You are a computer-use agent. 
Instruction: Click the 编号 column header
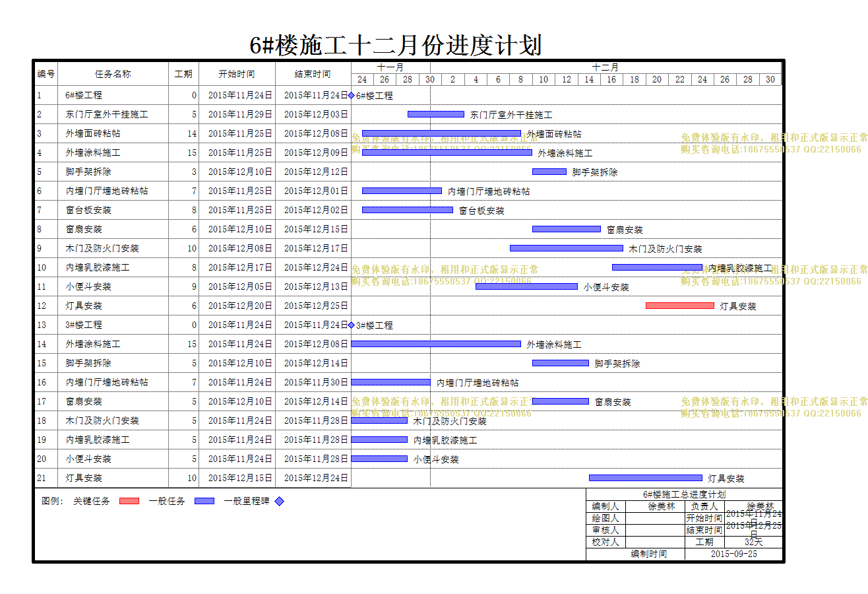point(46,74)
